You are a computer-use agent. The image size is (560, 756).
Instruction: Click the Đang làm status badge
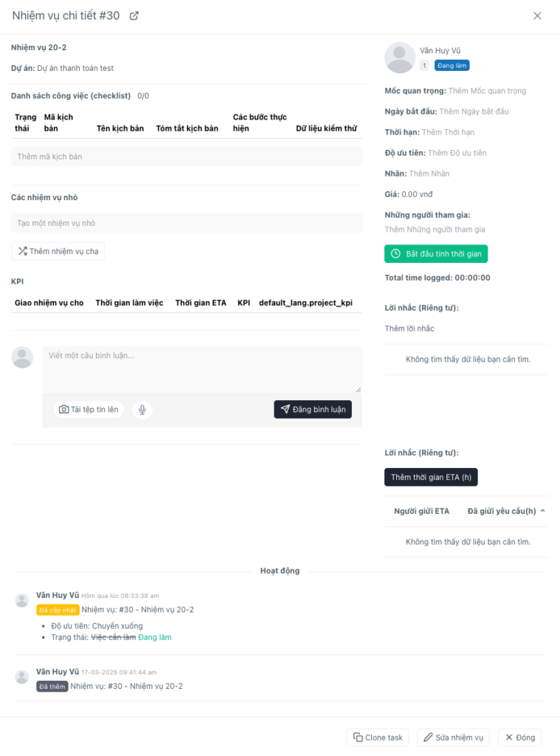point(452,66)
